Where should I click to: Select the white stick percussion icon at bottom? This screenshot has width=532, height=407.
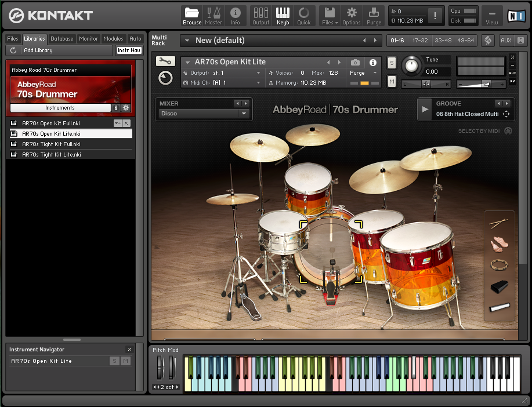pyautogui.click(x=499, y=307)
